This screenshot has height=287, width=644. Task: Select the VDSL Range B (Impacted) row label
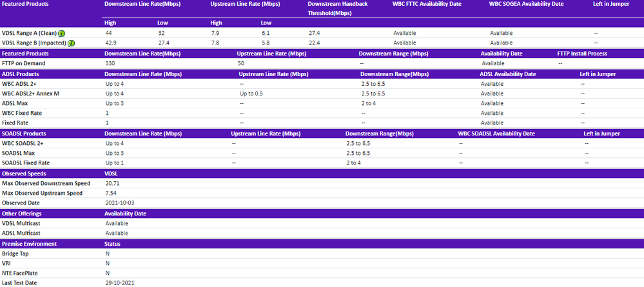click(x=34, y=43)
